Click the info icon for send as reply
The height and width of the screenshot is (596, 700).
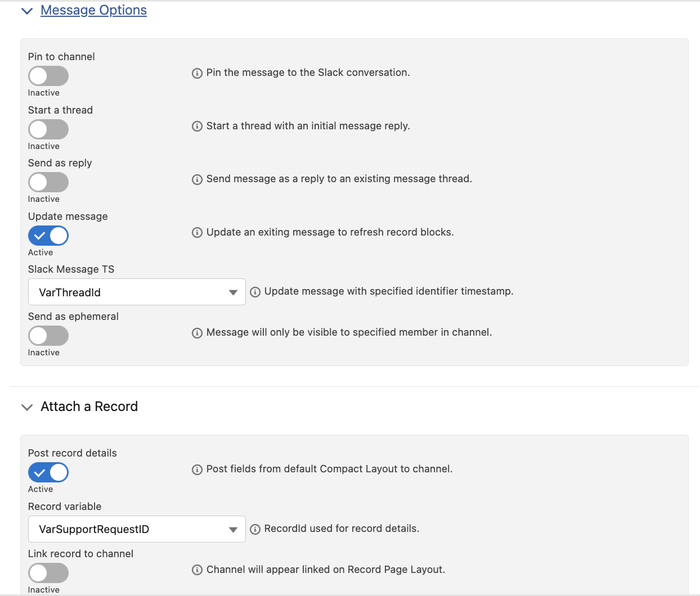[197, 179]
